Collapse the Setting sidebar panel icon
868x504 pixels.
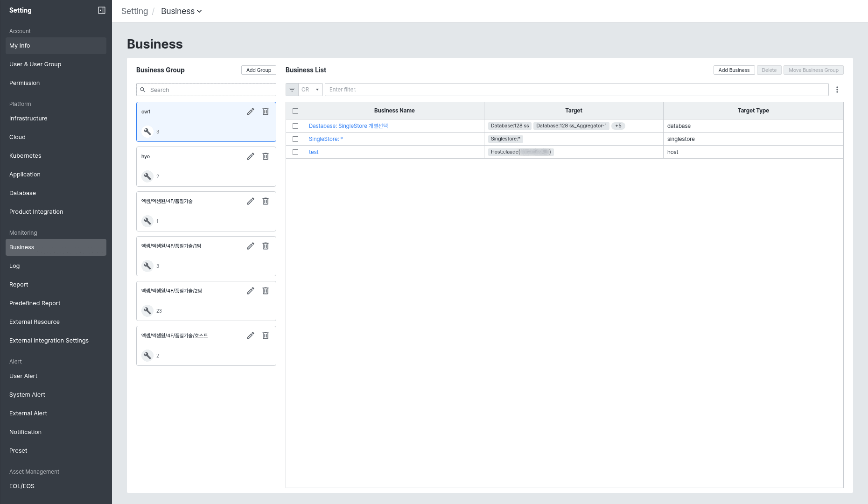(x=101, y=10)
